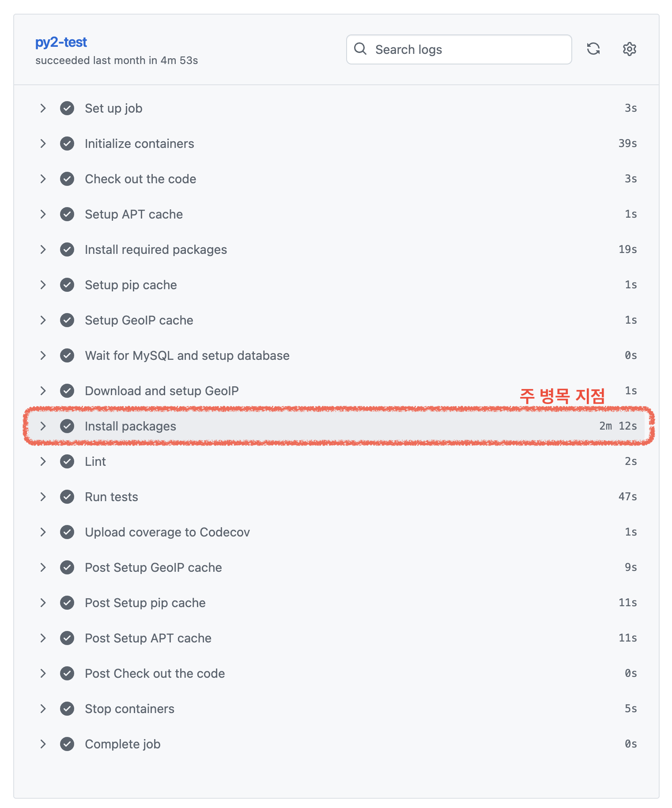Image resolution: width=672 pixels, height=808 pixels.
Task: Expand the Setup pip cache chevron
Action: click(43, 285)
